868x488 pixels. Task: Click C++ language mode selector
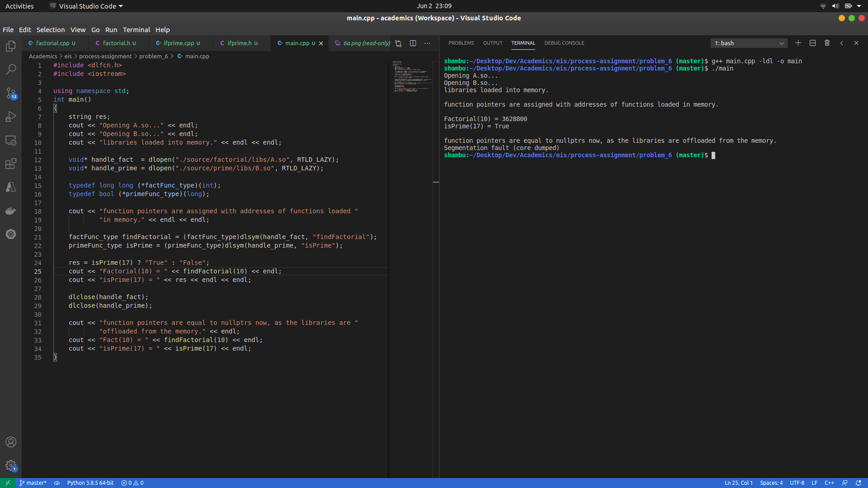click(829, 483)
